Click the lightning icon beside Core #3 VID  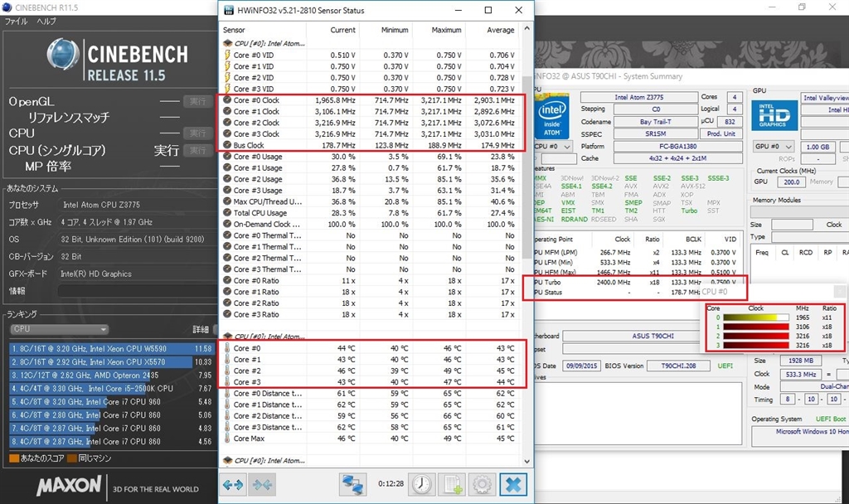click(227, 89)
